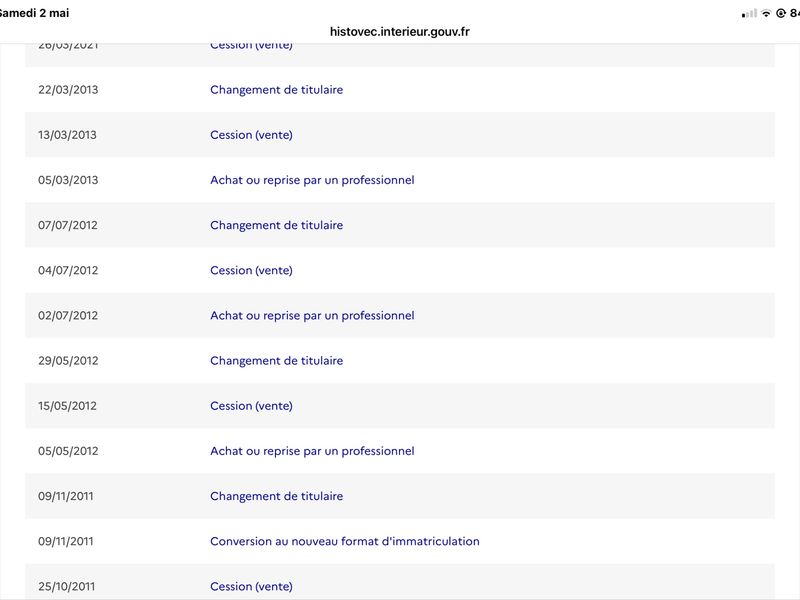This screenshot has height=600, width=800.
Task: Select the 15/05/2012 date cell
Action: pyautogui.click(x=67, y=406)
